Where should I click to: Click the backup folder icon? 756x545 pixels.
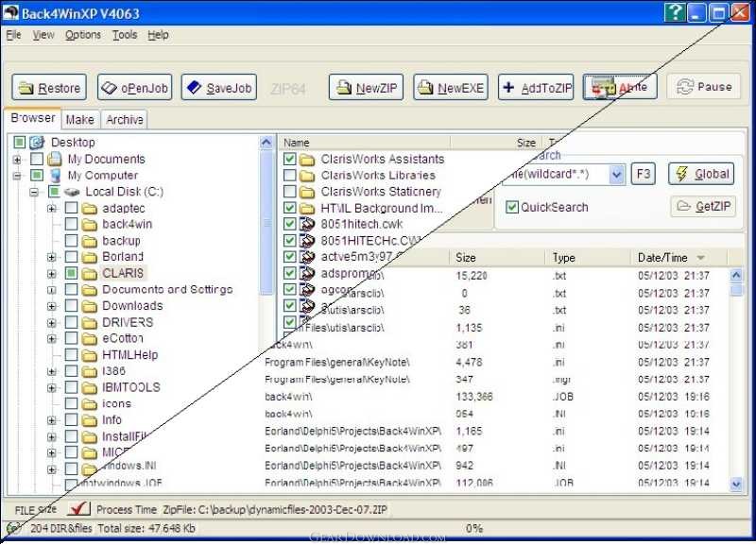coord(89,241)
